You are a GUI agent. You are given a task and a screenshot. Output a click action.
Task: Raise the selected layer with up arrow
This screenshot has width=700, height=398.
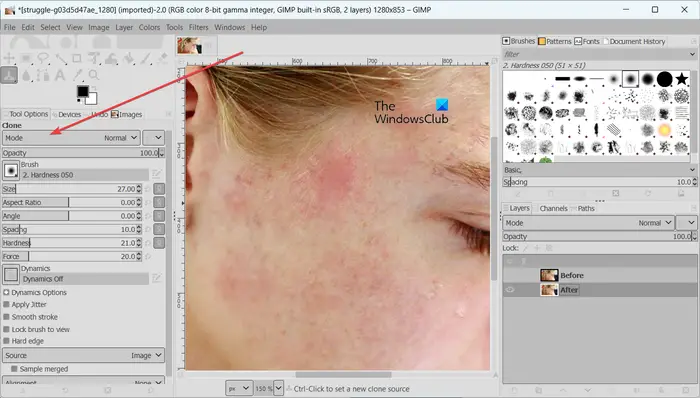tap(562, 390)
